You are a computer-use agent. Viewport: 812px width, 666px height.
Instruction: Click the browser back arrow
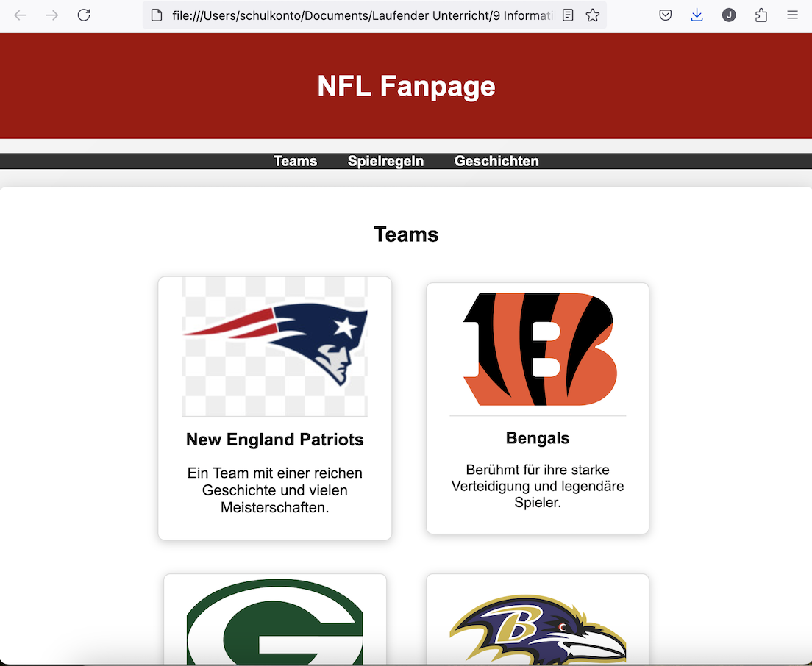20,15
